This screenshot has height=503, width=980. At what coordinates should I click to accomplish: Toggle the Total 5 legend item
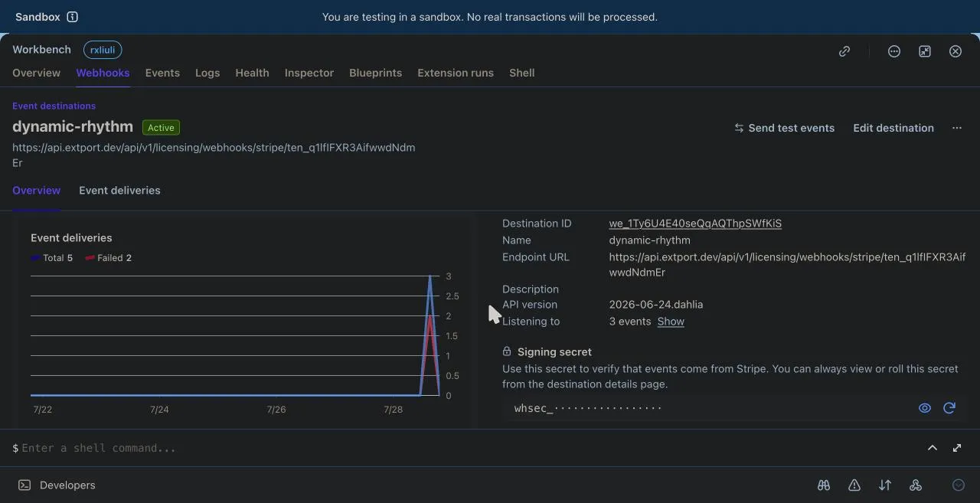tap(52, 258)
